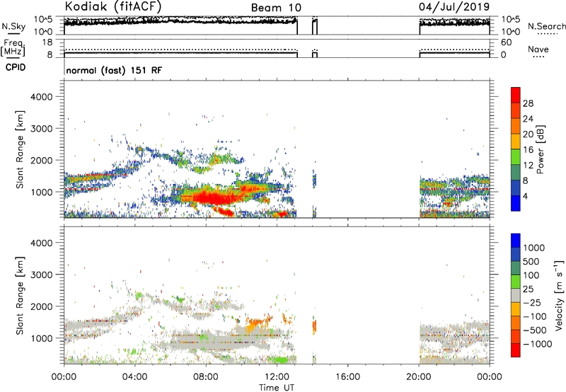Click the '16' power colorbar tick
The height and width of the screenshot is (392, 566).
(528, 150)
